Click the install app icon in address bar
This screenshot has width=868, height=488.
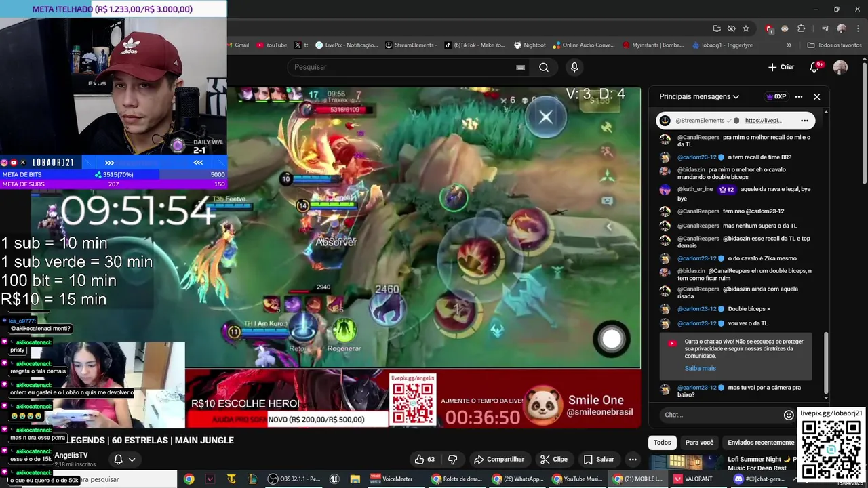pos(717,28)
